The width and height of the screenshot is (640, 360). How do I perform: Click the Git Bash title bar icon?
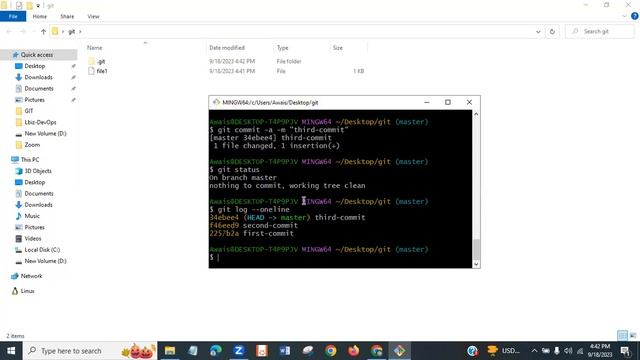pyautogui.click(x=216, y=102)
